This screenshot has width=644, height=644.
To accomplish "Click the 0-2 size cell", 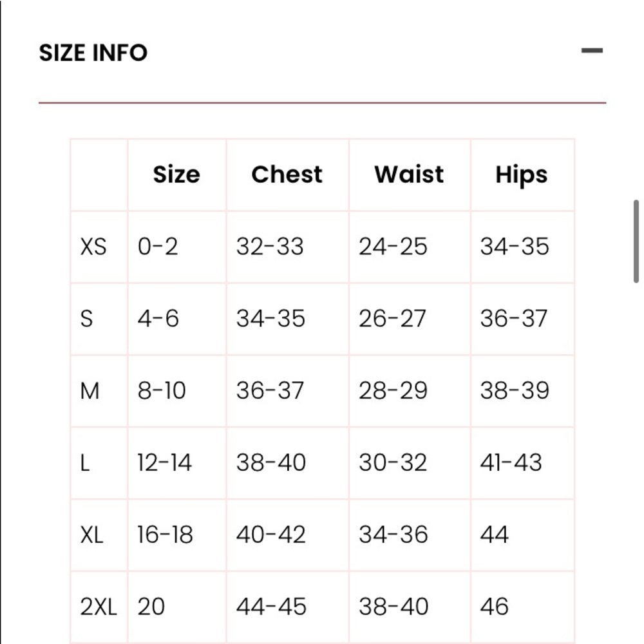I will [x=158, y=247].
